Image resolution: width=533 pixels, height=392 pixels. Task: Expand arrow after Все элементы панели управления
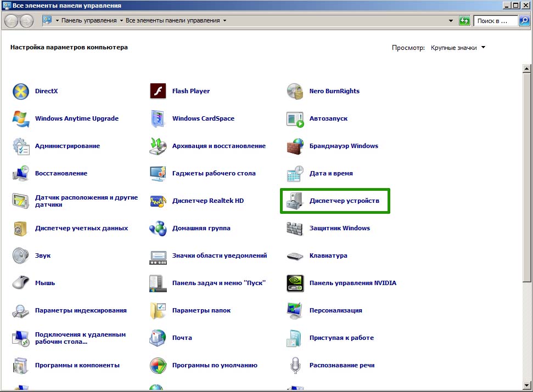click(225, 21)
